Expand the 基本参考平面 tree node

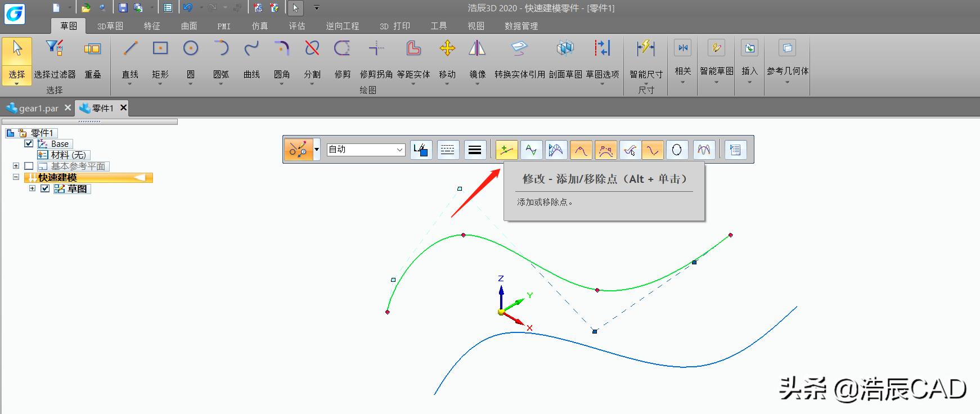tap(16, 166)
